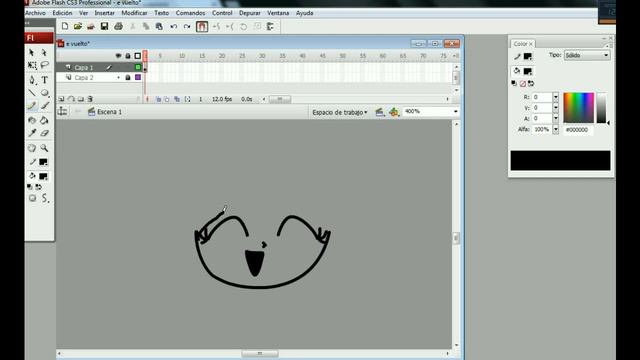Image resolution: width=640 pixels, height=360 pixels.
Task: Select the Paint Bucket tool
Action: pyautogui.click(x=44, y=120)
